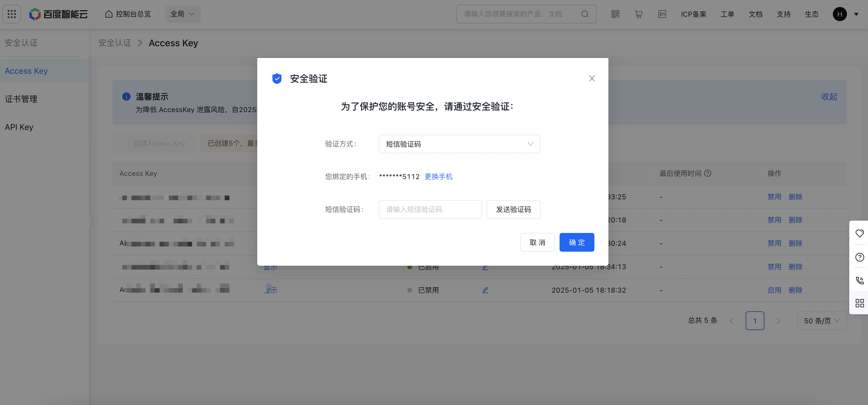
Task: Open ICP备案 menu item
Action: [694, 14]
